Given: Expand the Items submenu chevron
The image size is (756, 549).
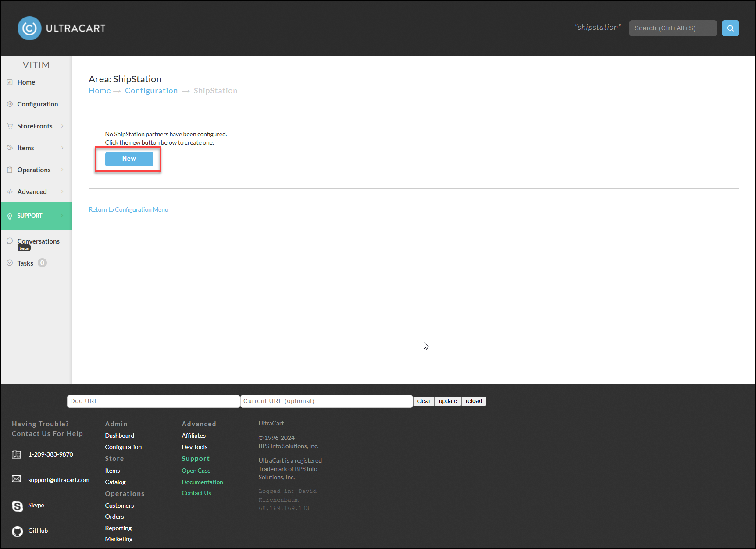Looking at the screenshot, I should 62,148.
